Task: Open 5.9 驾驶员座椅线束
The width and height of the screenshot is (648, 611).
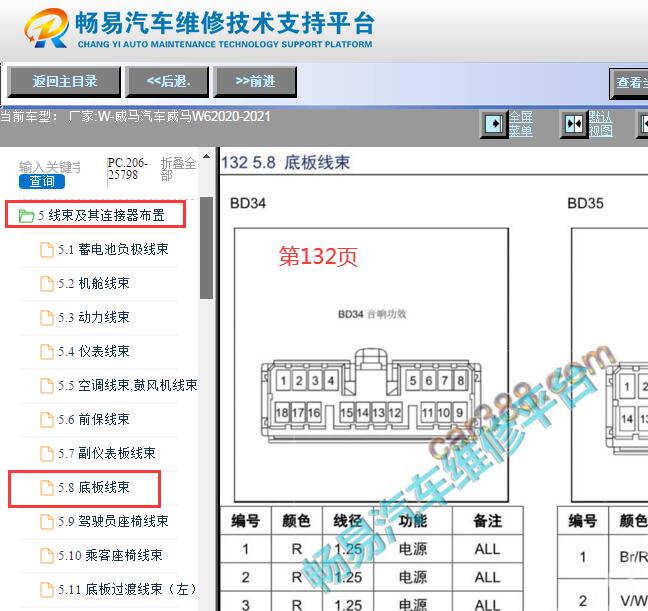Action: click(113, 521)
